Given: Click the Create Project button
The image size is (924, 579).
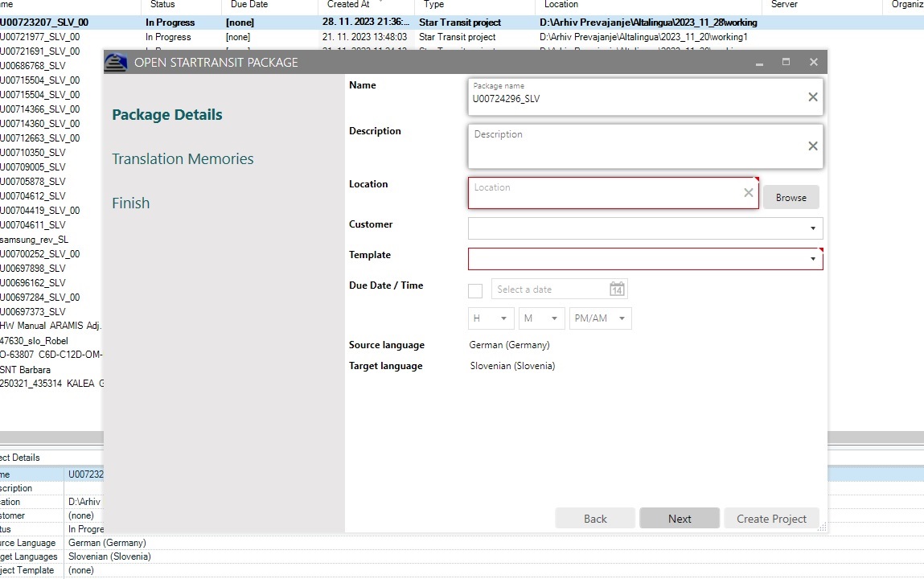Looking at the screenshot, I should click(x=771, y=518).
